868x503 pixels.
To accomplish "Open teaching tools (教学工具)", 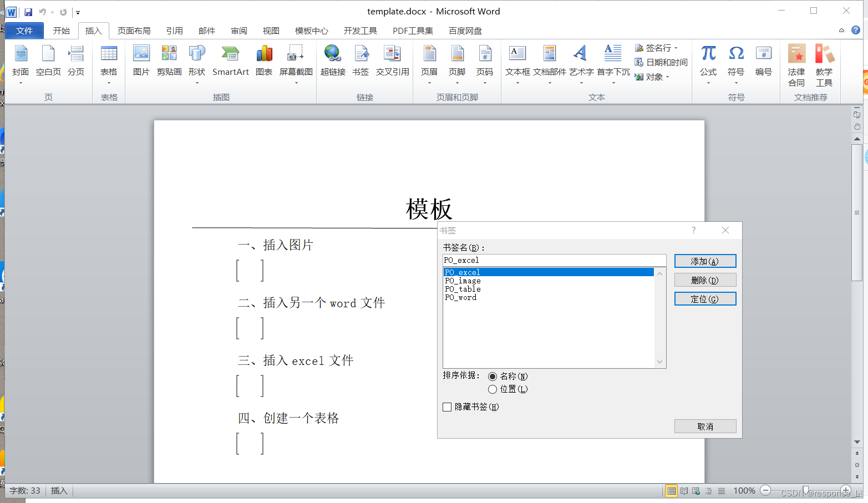I will click(824, 65).
